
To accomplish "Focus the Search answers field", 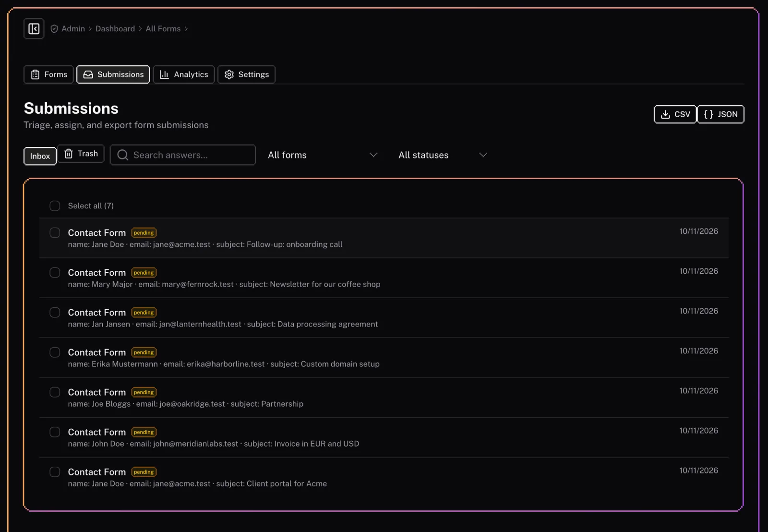I will tap(183, 155).
